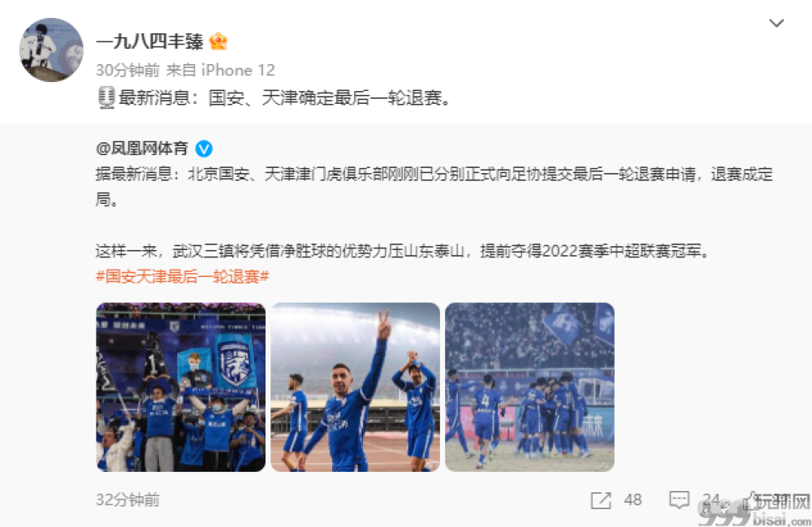Image resolution: width=812 pixels, height=527 pixels.
Task: Click the gold crown badge beside username
Action: pyautogui.click(x=218, y=41)
